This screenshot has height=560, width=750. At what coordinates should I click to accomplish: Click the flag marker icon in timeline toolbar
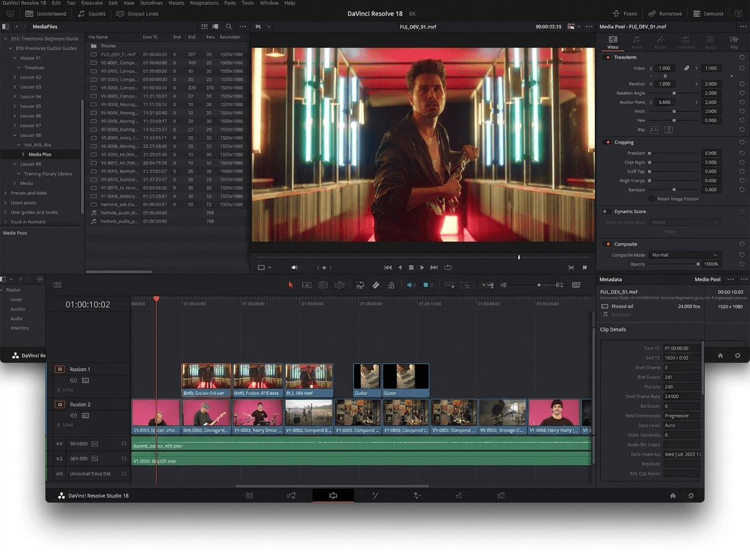point(427,285)
